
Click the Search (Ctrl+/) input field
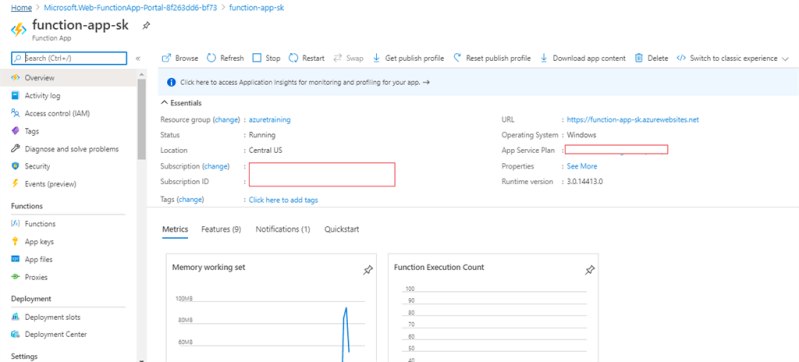69,58
